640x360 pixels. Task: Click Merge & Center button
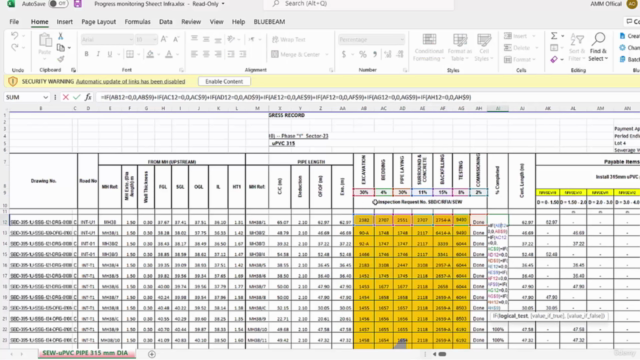click(296, 54)
